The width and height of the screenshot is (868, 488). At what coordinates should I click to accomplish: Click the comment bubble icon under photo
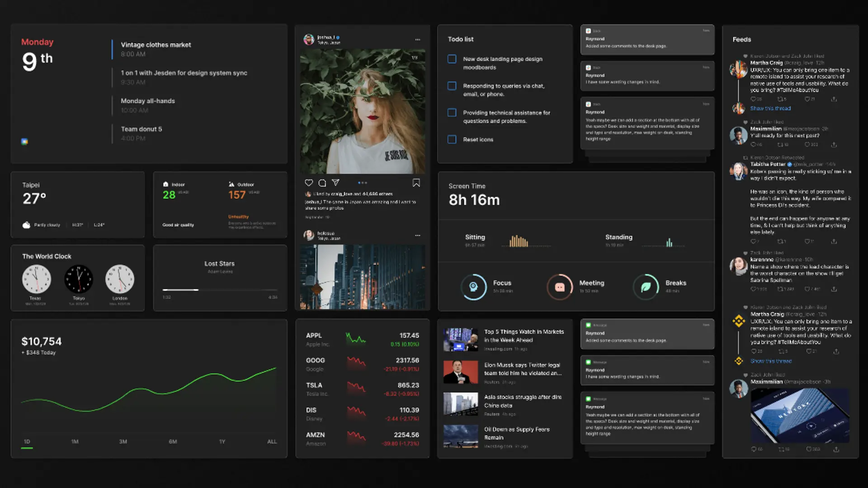pyautogui.click(x=322, y=183)
